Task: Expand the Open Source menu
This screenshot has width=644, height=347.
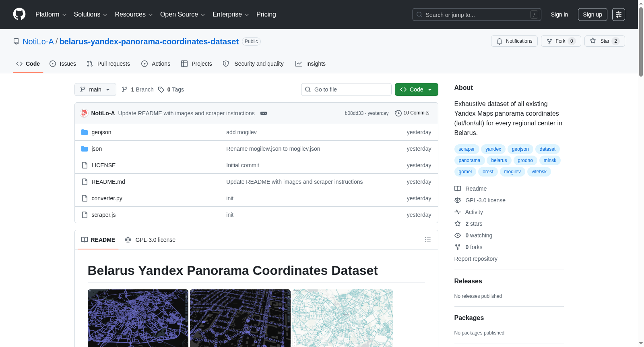Action: 183,15
